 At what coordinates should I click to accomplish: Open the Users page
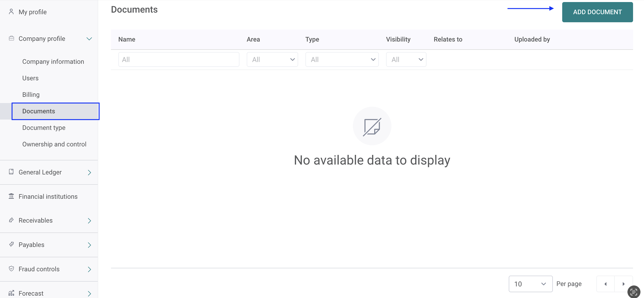(30, 78)
